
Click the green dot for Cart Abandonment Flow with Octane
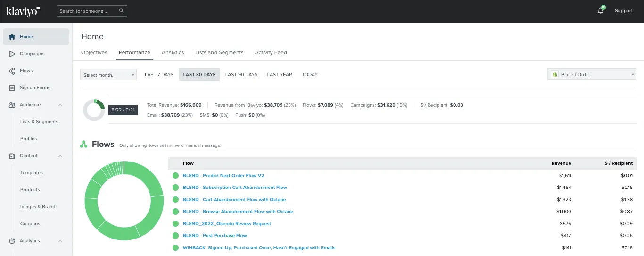click(x=175, y=200)
